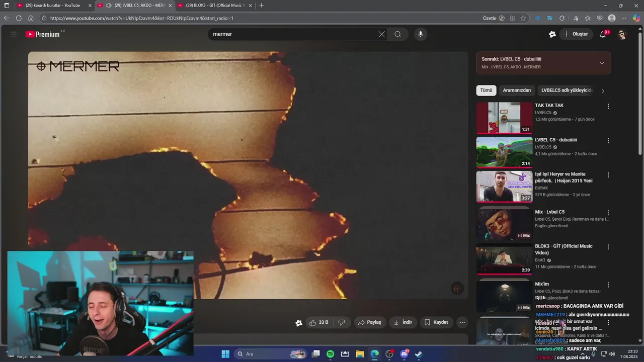
Task: Open options menu for Mix - Lvbel C5
Action: click(x=608, y=213)
